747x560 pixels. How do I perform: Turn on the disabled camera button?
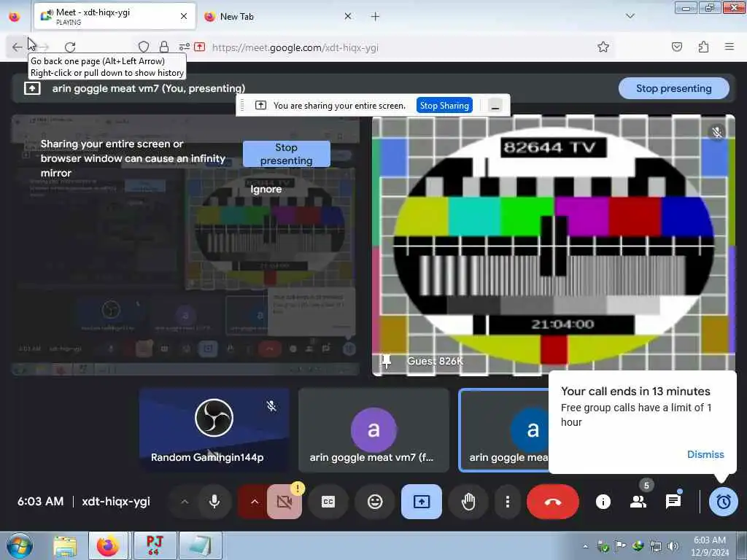[284, 502]
